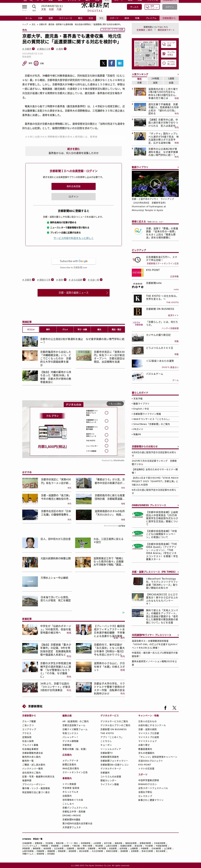
Task: Open 巨人、田中将大が入団合意 article thumbnail
Action: pyautogui.click(x=30, y=543)
